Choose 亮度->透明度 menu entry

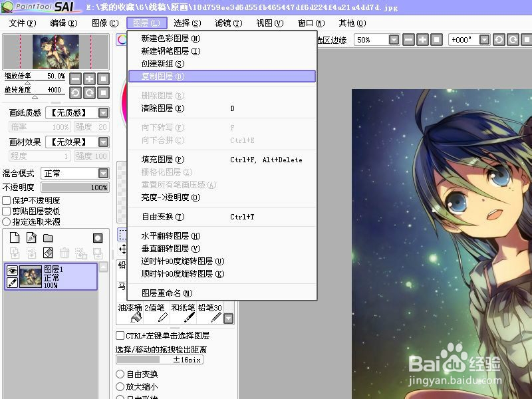click(222, 198)
